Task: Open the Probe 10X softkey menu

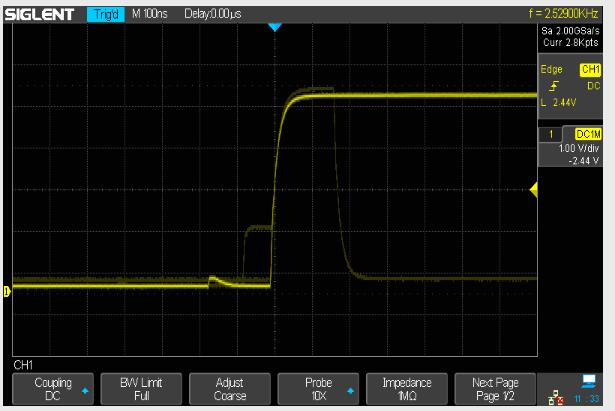Action: tap(318, 389)
